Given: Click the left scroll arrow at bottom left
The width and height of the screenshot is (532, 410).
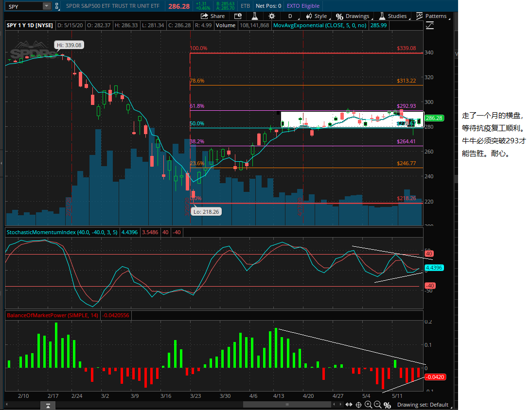Looking at the screenshot, I should click(6, 404).
